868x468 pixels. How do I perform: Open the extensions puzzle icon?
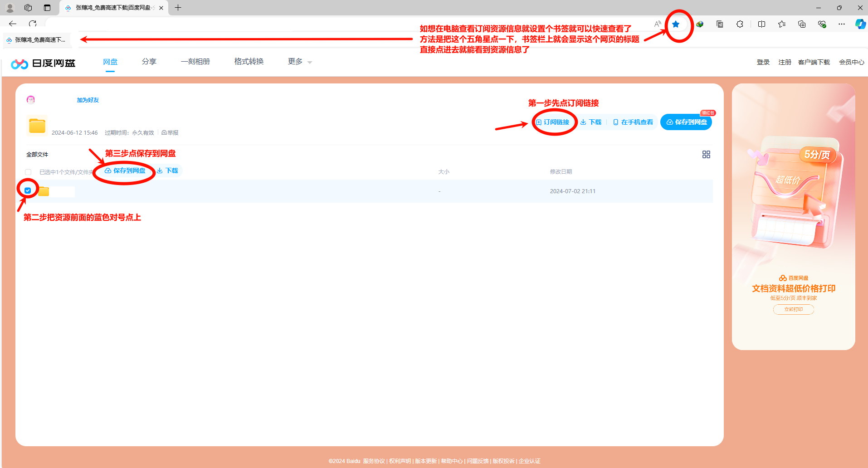point(740,24)
